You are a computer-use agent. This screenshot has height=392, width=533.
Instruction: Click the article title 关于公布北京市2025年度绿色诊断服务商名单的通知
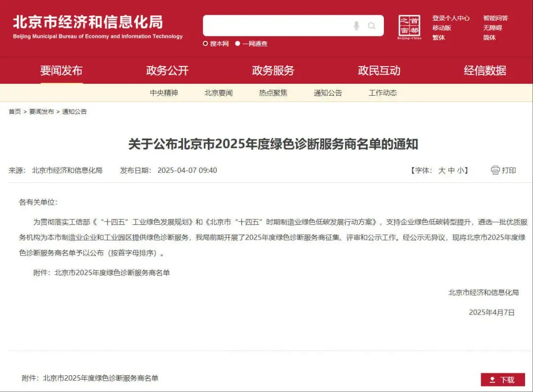(273, 144)
